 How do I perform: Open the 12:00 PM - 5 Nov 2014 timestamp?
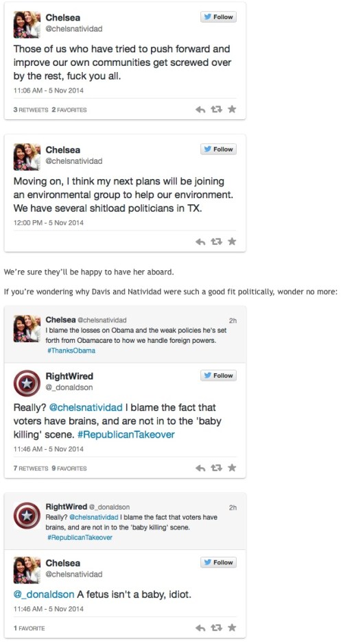tap(49, 223)
